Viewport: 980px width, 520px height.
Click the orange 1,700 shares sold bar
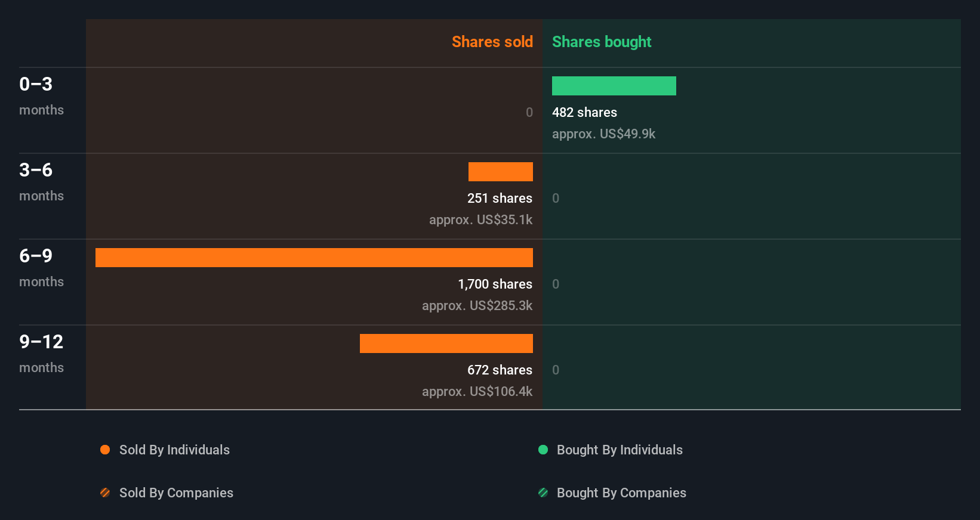pyautogui.click(x=314, y=258)
